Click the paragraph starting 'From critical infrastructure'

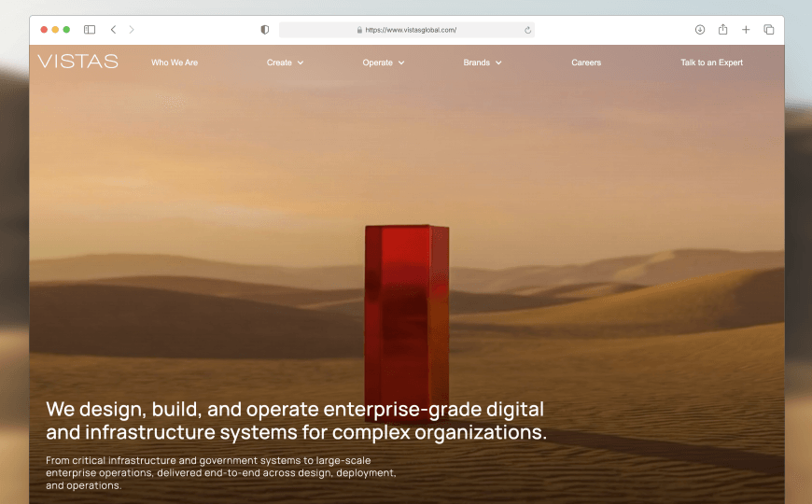pyautogui.click(x=221, y=473)
